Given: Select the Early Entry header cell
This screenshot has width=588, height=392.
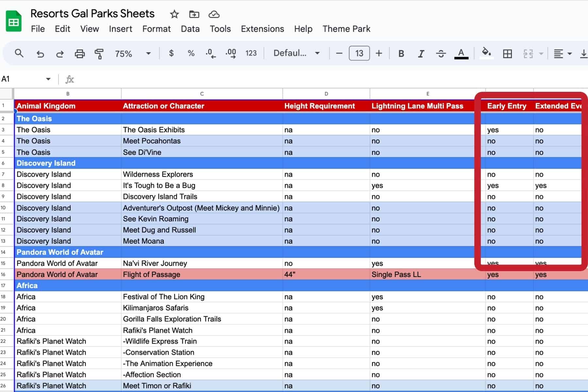Looking at the screenshot, I should click(x=509, y=106).
